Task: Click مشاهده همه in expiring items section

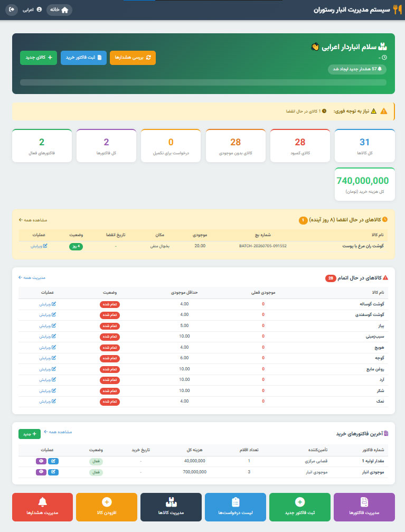Action: click(x=33, y=220)
